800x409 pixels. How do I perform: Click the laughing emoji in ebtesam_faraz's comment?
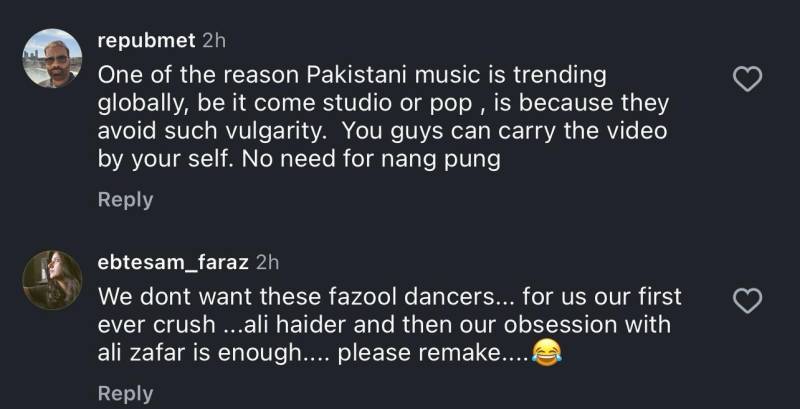(546, 353)
